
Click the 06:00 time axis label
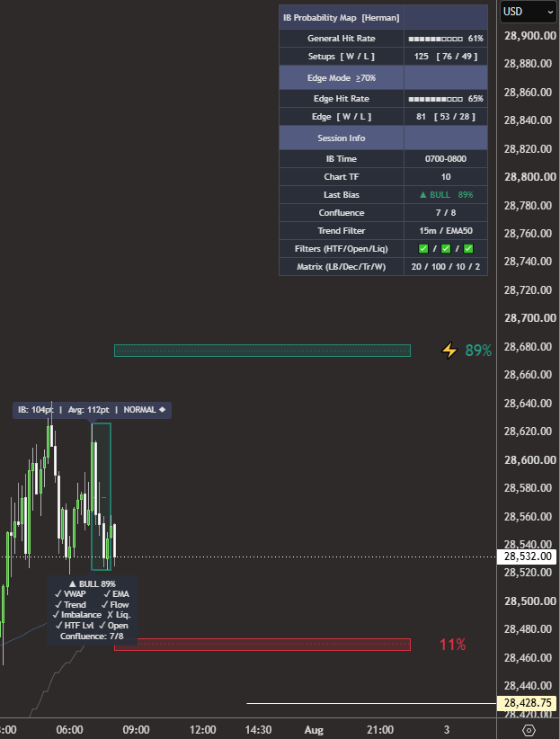coord(69,730)
